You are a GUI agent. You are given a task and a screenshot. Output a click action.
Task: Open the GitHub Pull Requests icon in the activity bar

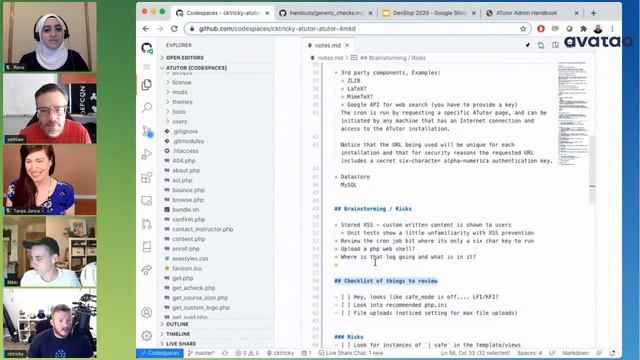(147, 224)
